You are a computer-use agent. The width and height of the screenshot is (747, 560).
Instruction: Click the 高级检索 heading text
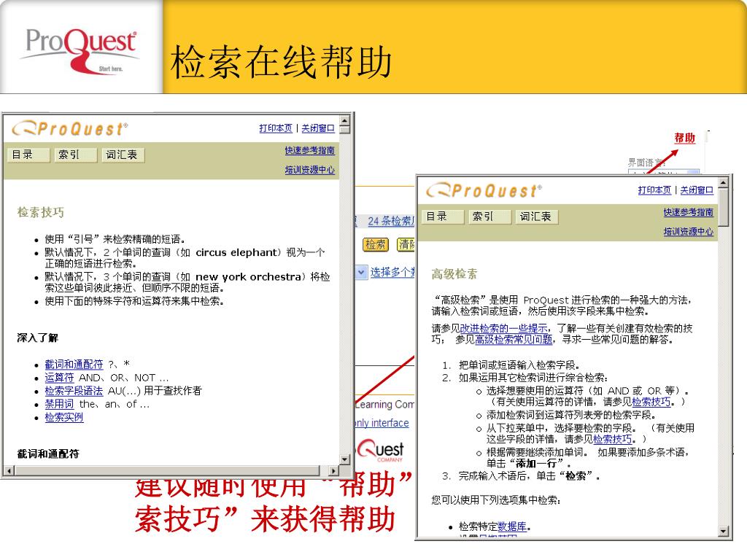454,274
